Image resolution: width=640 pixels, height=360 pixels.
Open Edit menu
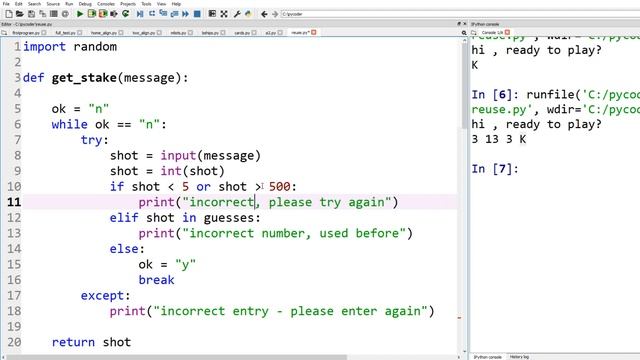pyautogui.click(x=19, y=4)
